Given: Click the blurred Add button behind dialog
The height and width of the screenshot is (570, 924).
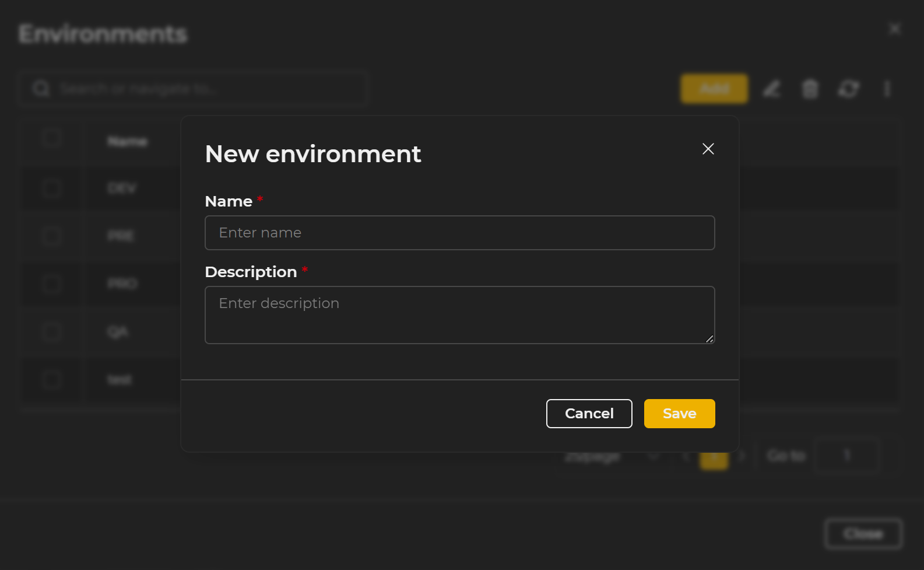Looking at the screenshot, I should coord(714,89).
